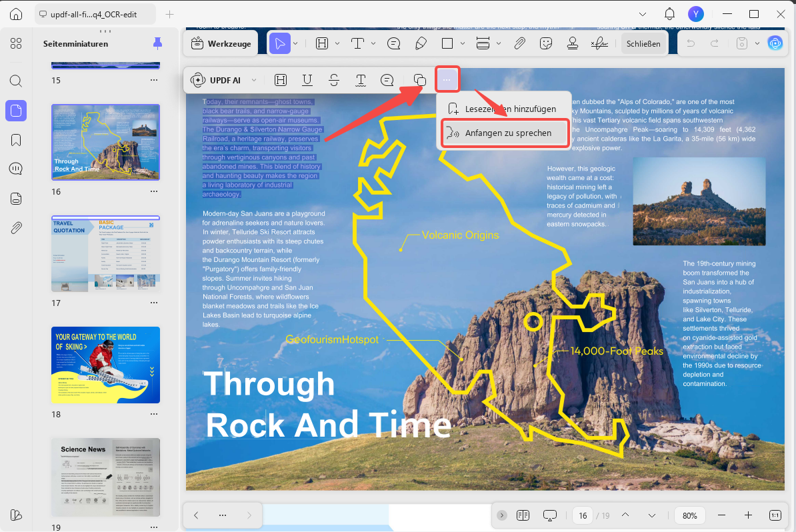This screenshot has width=796, height=532.
Task: Open options menu for page 17 thumbnail
Action: point(154,303)
